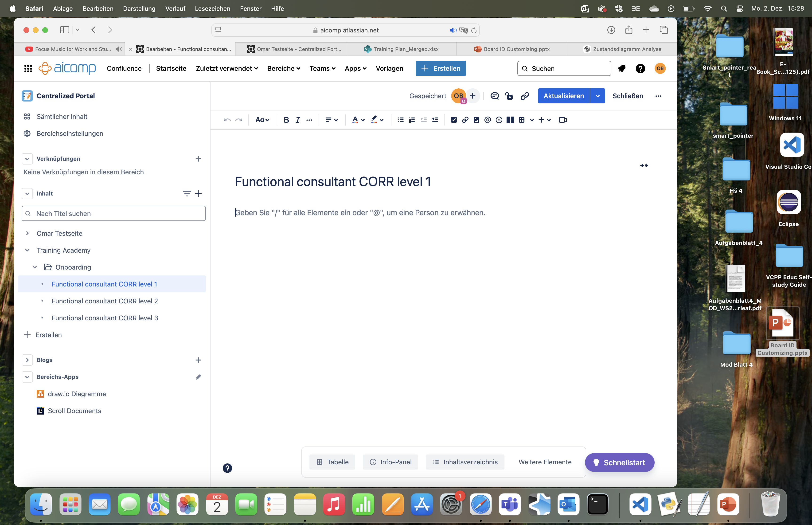Open inline comments panel

(494, 96)
